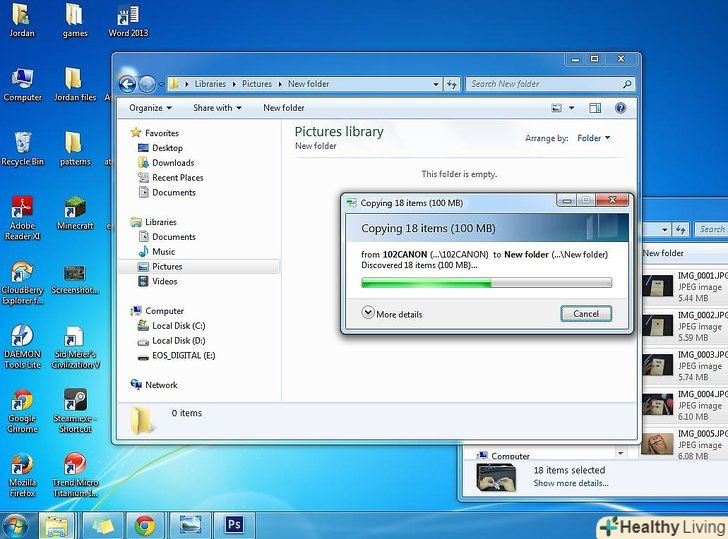Select the IMG_0003.JPG thumbnail
The height and width of the screenshot is (539, 728).
point(657,365)
